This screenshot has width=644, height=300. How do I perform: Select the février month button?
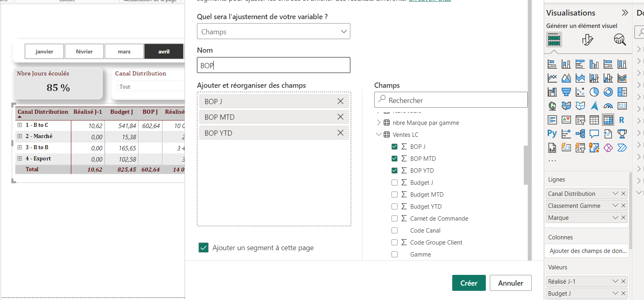(x=84, y=51)
